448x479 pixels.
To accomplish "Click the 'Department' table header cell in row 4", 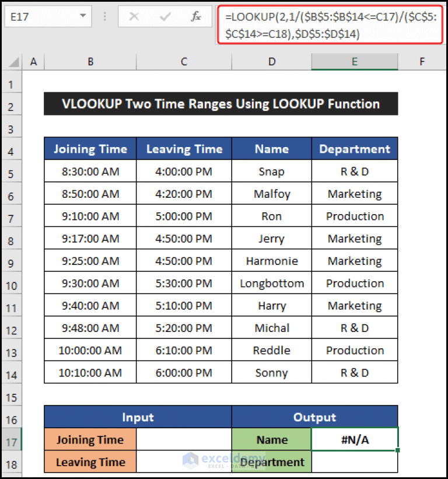I will point(355,149).
